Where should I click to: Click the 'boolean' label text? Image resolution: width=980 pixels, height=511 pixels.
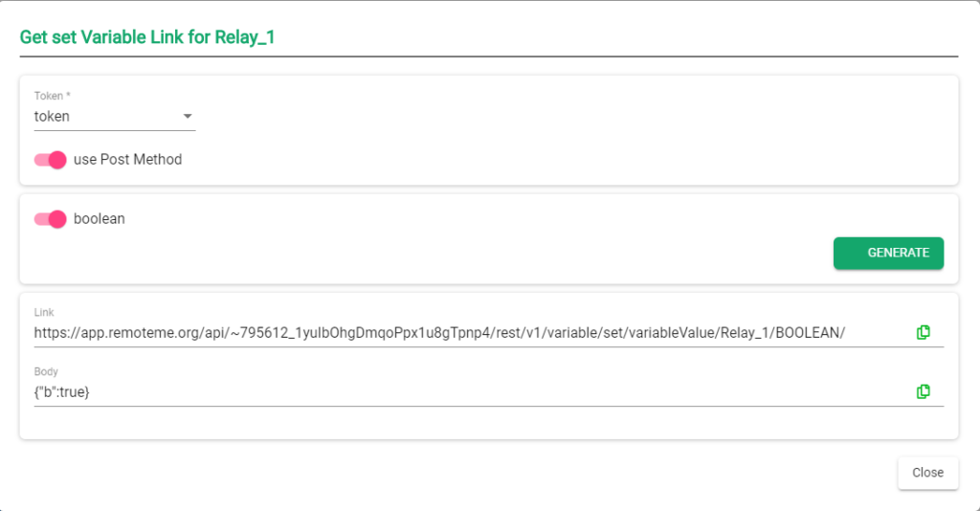pos(100,219)
